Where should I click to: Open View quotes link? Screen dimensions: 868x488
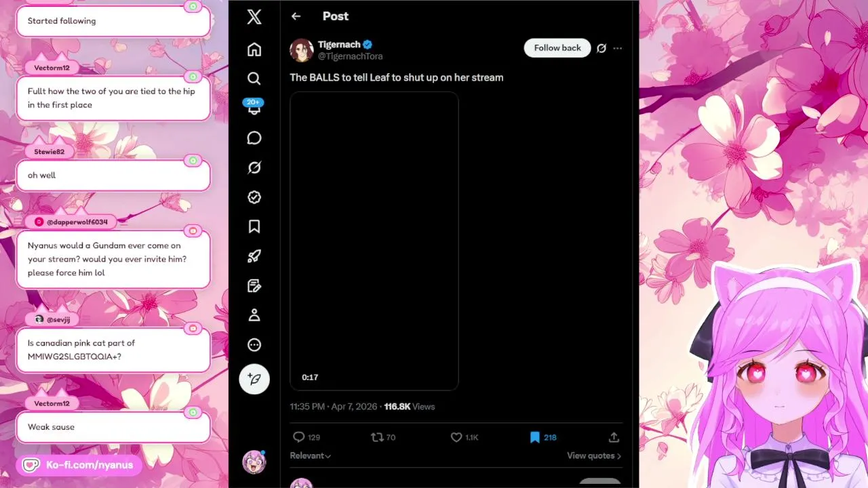pos(593,456)
